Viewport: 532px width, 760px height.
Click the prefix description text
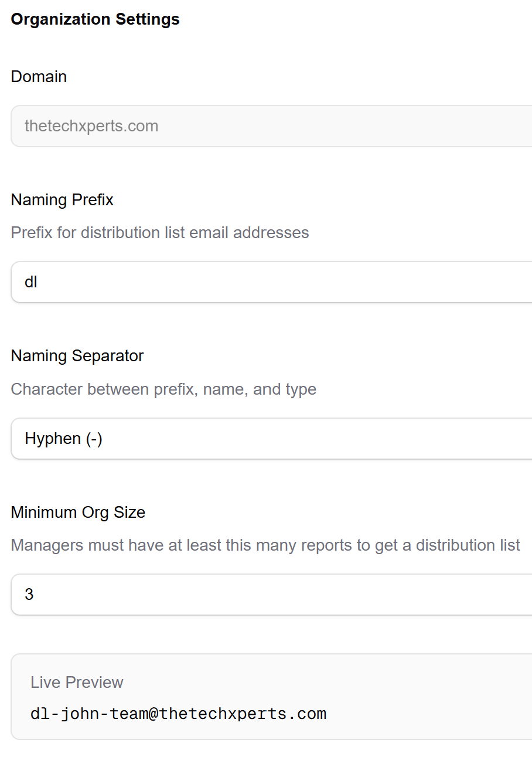(159, 232)
